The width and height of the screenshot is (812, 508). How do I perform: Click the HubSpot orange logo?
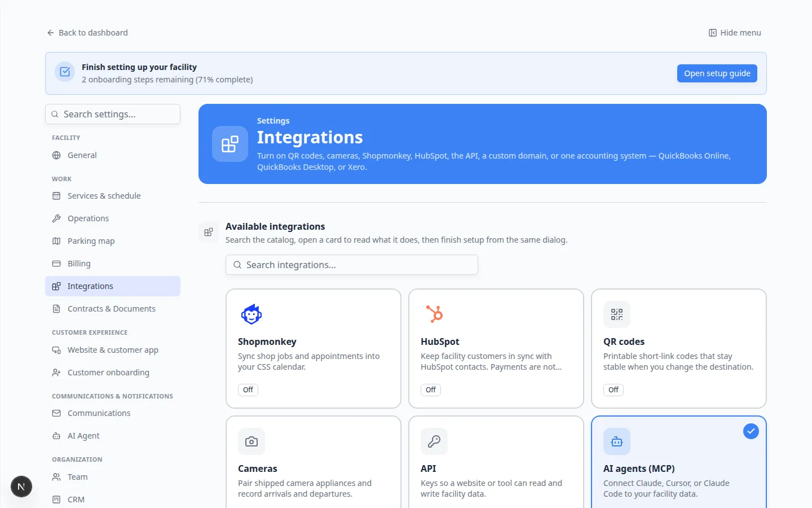(434, 314)
